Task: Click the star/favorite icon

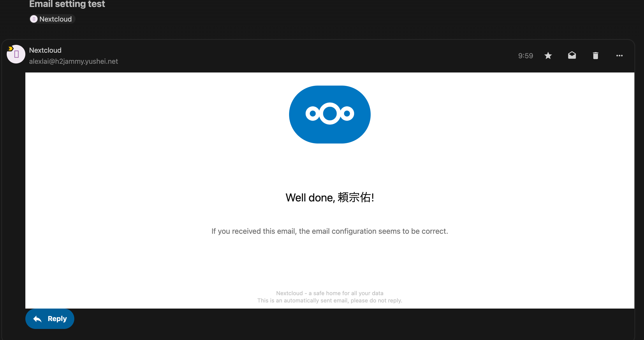Action: click(x=549, y=55)
